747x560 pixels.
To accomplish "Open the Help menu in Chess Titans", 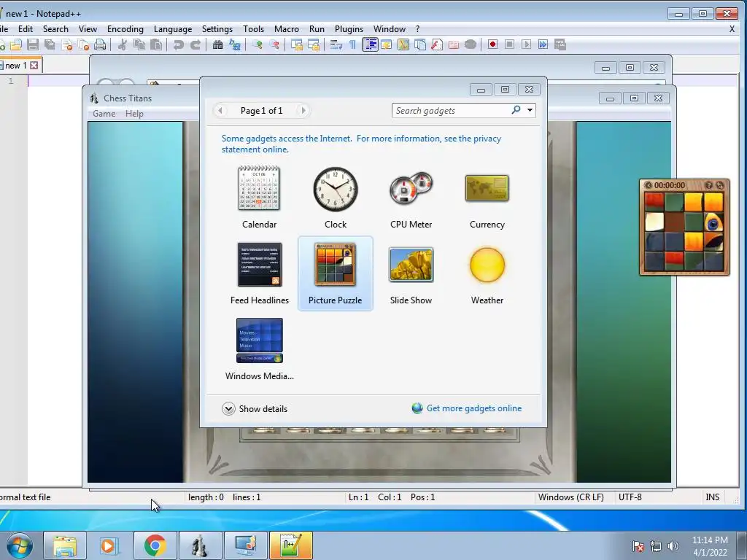I will pos(134,113).
